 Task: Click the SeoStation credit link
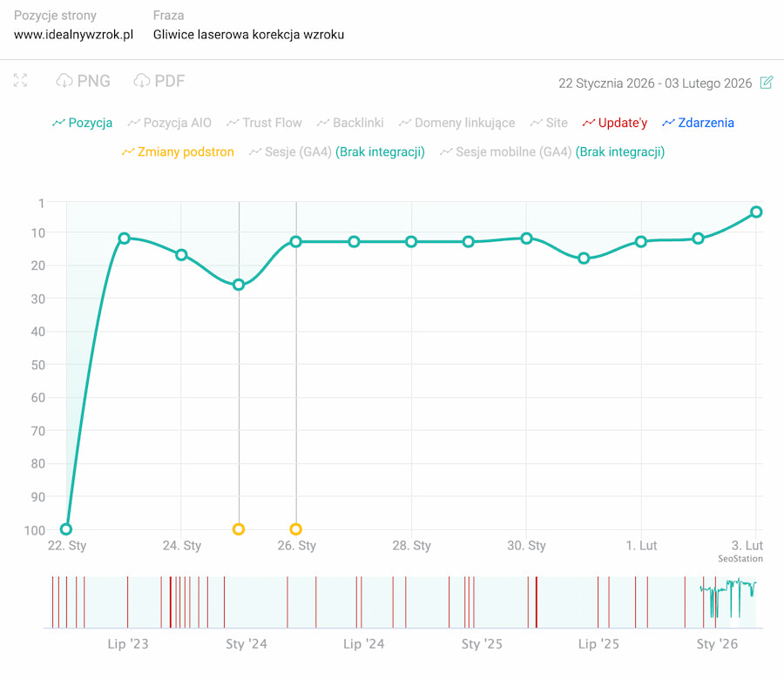pyautogui.click(x=740, y=559)
